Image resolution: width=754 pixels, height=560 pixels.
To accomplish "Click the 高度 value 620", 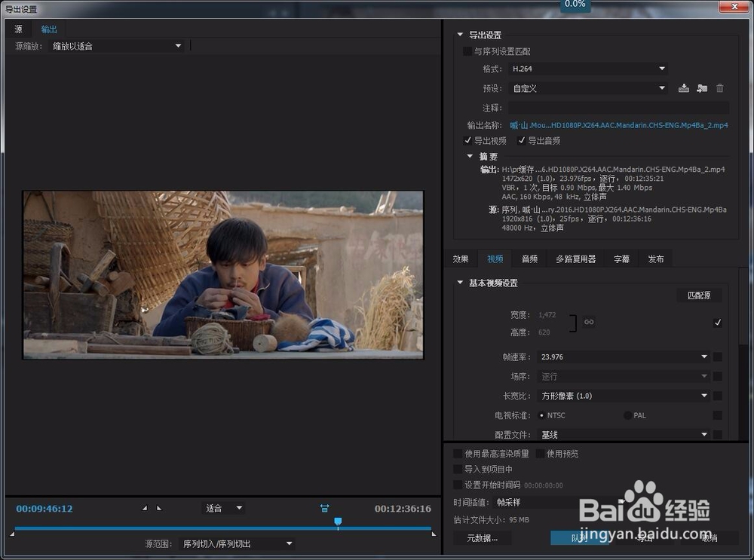I will pos(544,332).
